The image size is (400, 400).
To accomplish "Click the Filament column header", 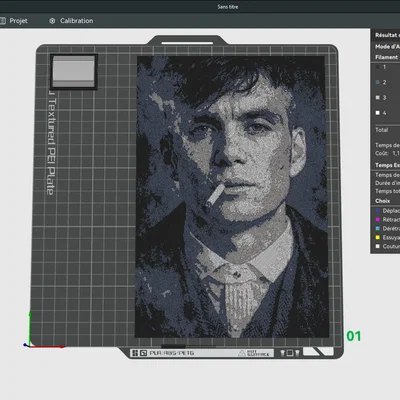I will [386, 57].
